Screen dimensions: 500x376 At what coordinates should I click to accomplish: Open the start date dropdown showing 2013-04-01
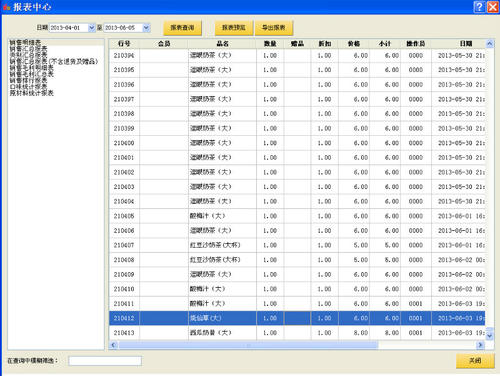coord(91,28)
